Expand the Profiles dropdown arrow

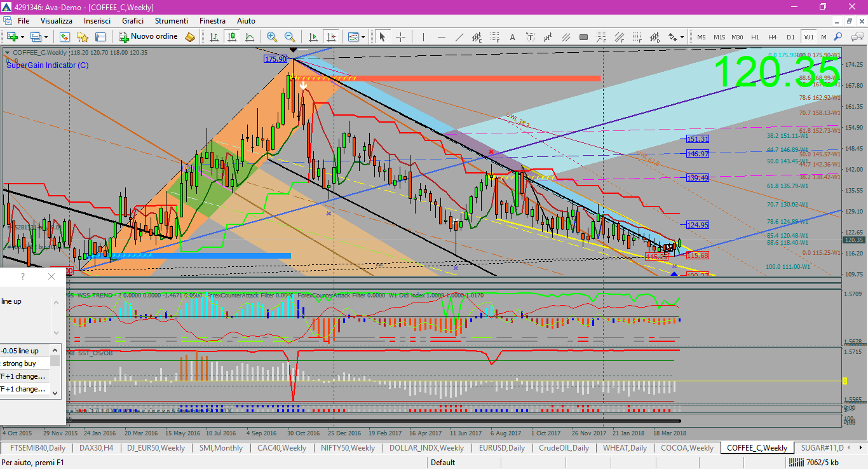[46, 37]
